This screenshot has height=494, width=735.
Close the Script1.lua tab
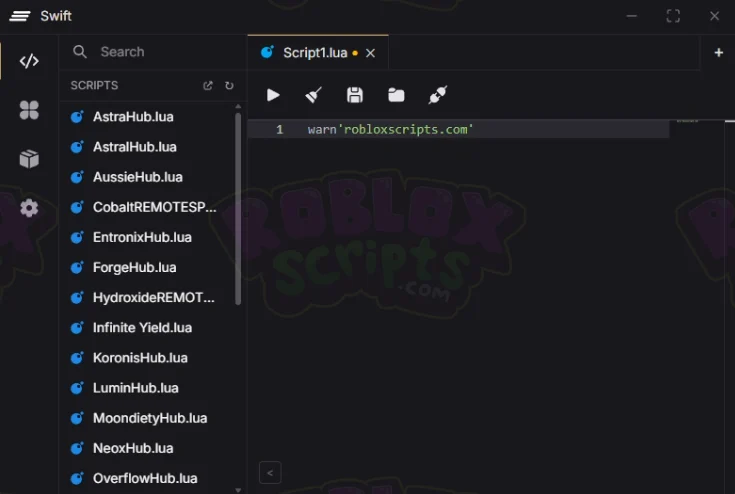(x=370, y=53)
